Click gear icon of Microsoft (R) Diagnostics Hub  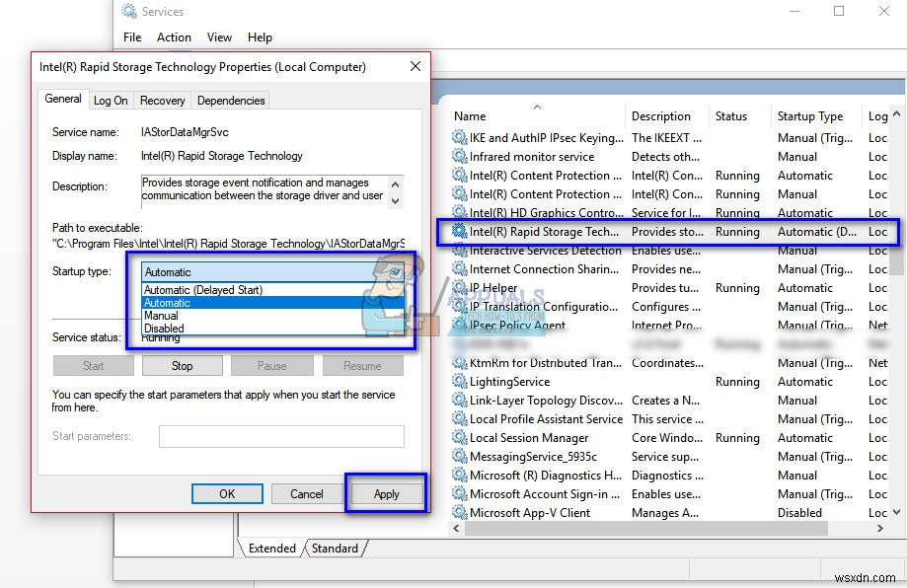[459, 476]
